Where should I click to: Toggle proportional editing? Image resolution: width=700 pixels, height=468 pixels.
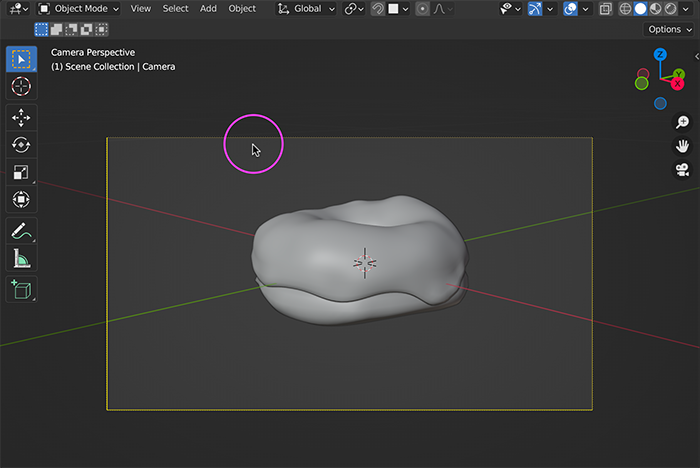423,9
